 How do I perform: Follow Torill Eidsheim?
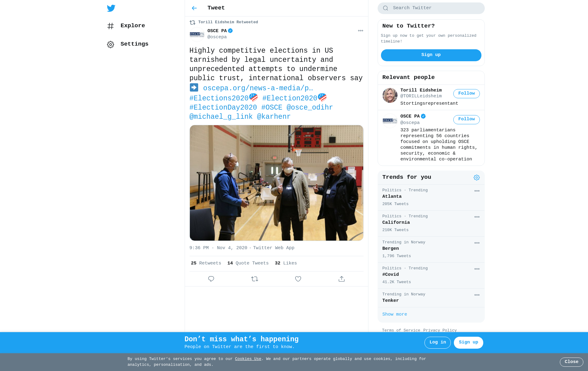tap(466, 94)
